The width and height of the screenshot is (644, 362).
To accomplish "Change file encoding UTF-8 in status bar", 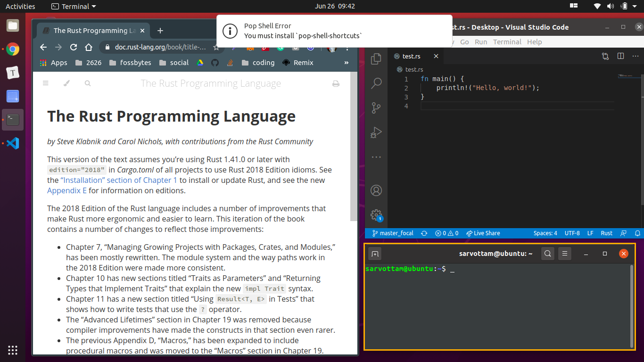I will click(x=572, y=233).
